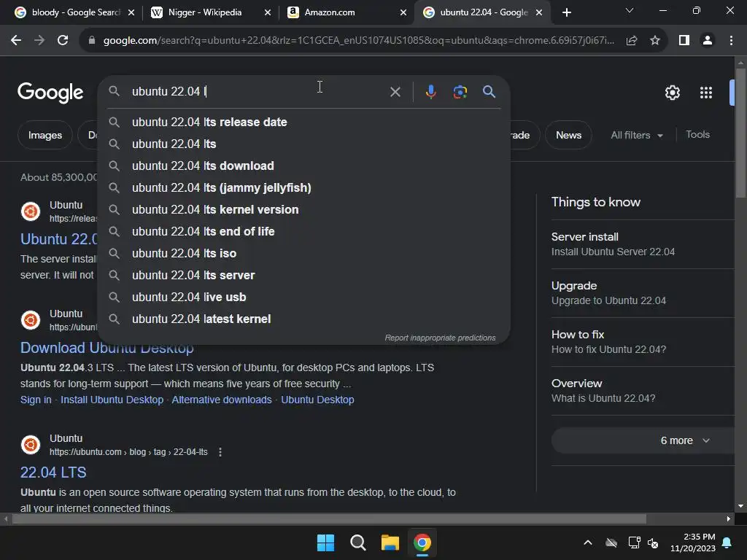Open Server install in Things to know
Image resolution: width=747 pixels, height=560 pixels.
(643, 244)
